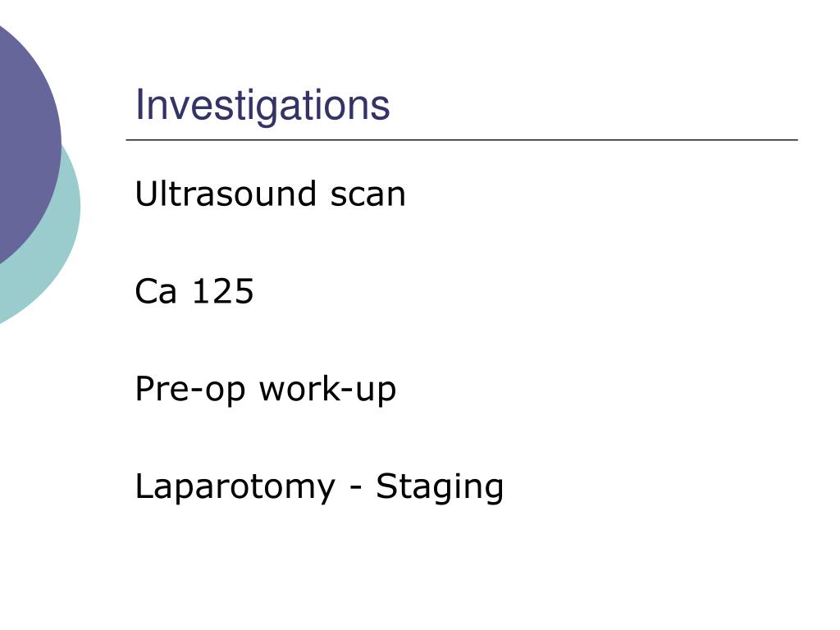Select the Laparotomy - Staging line
The height and width of the screenshot is (630, 840).
(x=319, y=487)
